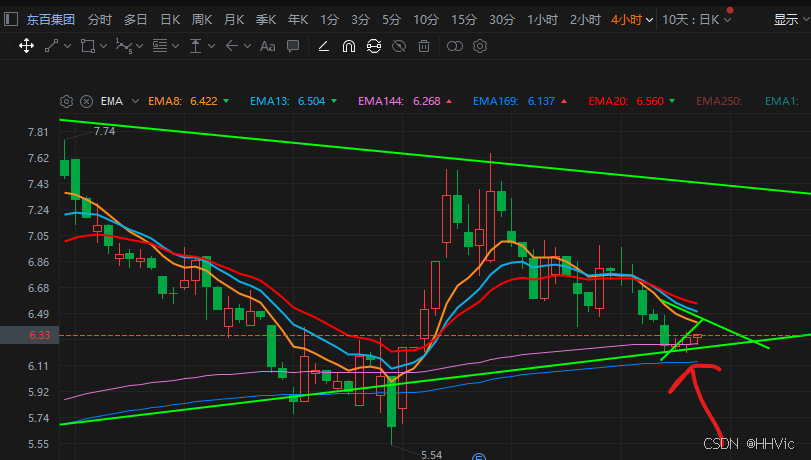The image size is (811, 460).
Task: Select the eraser/angle drawing tool
Action: click(324, 47)
